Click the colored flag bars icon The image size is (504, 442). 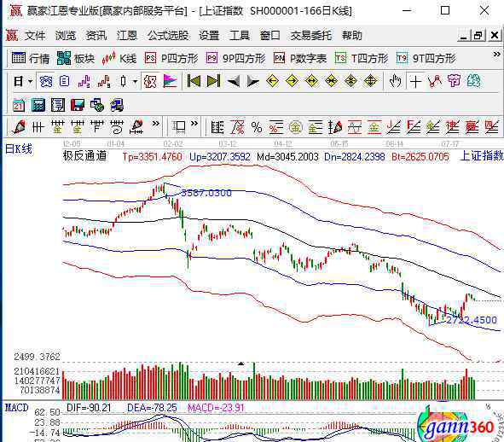pyautogui.click(x=170, y=81)
